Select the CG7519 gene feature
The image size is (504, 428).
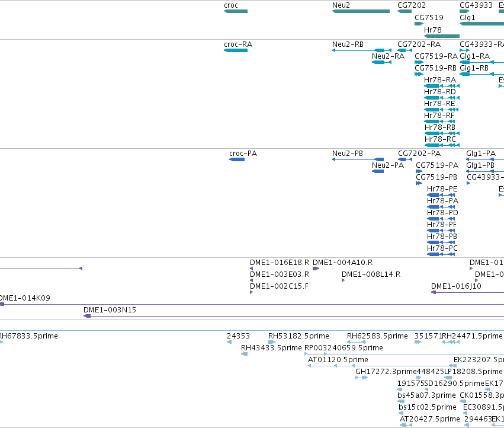(419, 24)
